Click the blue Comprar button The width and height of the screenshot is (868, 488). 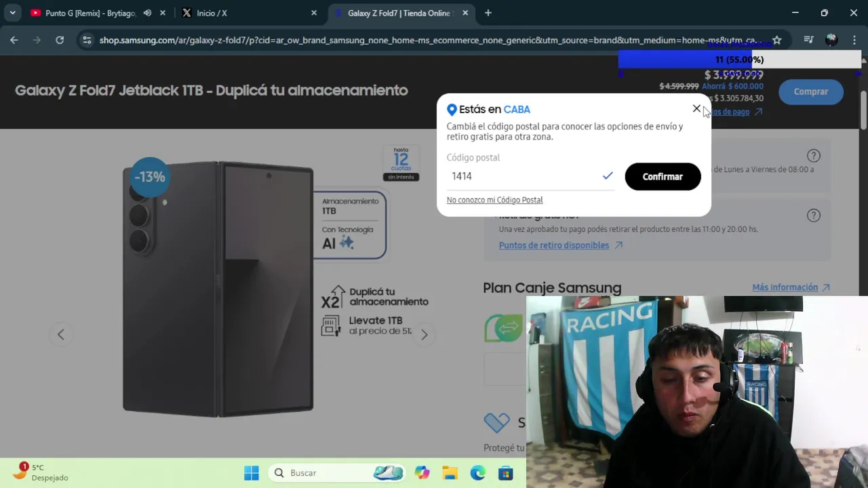click(x=811, y=91)
